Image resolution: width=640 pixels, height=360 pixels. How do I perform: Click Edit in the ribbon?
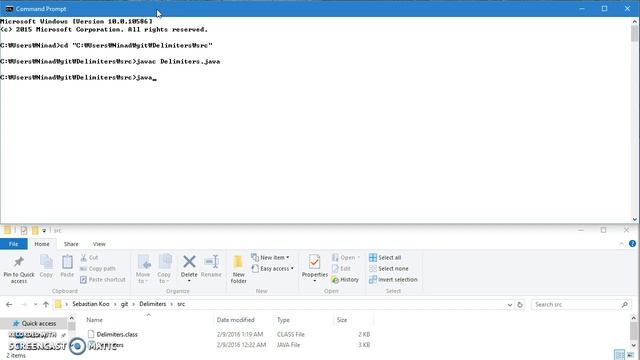341,269
